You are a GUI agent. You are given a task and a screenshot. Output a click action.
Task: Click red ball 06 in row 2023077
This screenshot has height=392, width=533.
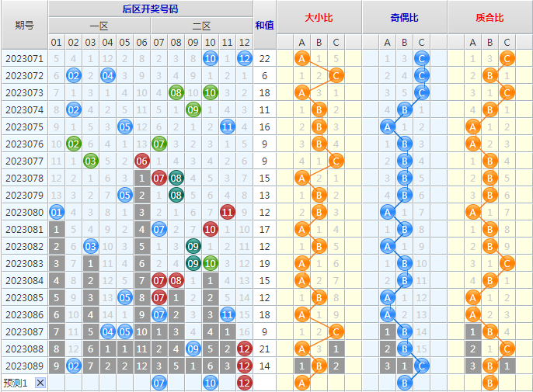(x=141, y=161)
